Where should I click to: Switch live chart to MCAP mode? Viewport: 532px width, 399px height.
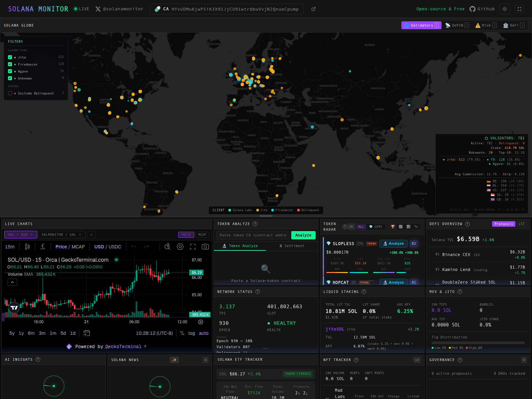click(x=202, y=235)
